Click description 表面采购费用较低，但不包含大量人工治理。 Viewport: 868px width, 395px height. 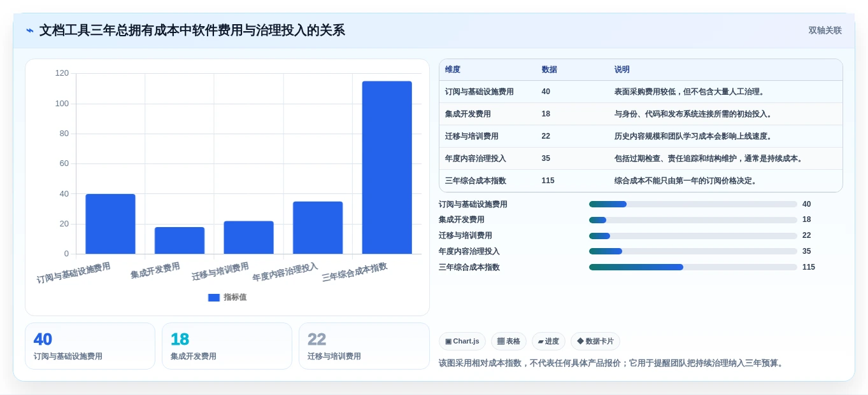[690, 92]
